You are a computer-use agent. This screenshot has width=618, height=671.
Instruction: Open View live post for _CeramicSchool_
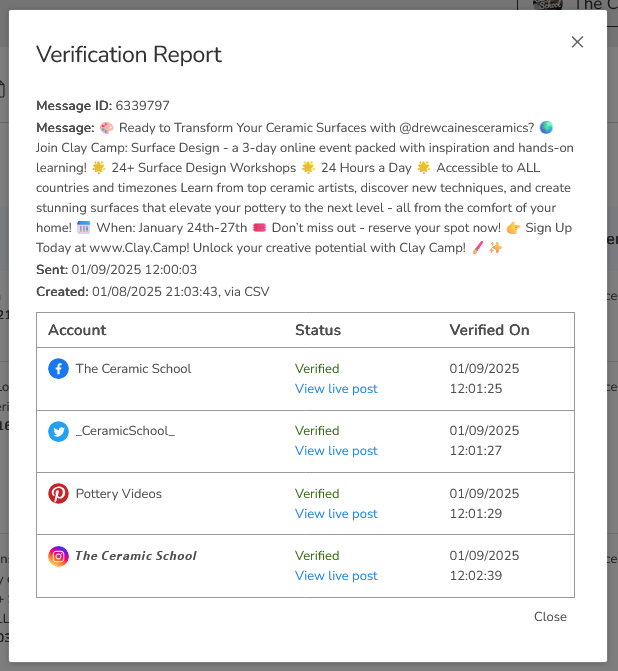coord(336,451)
